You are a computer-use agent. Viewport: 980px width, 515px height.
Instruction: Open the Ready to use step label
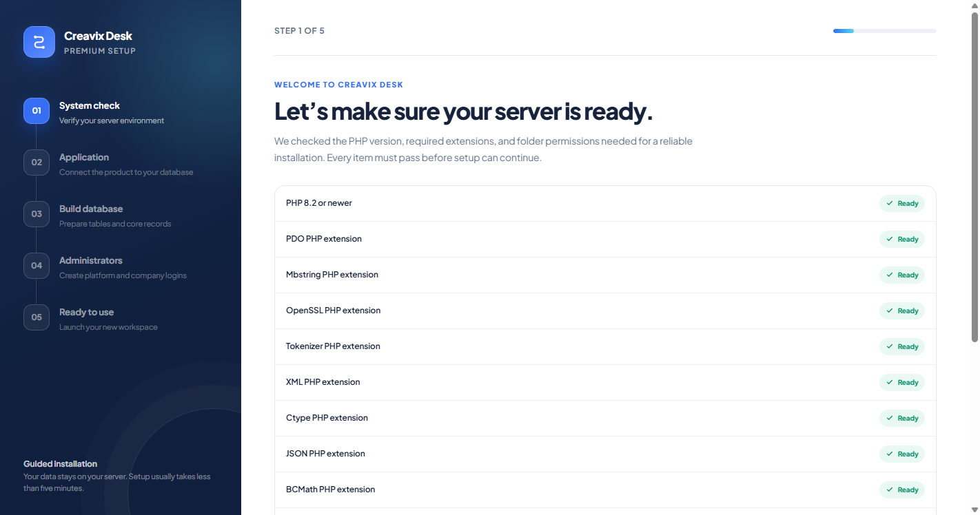coord(87,312)
